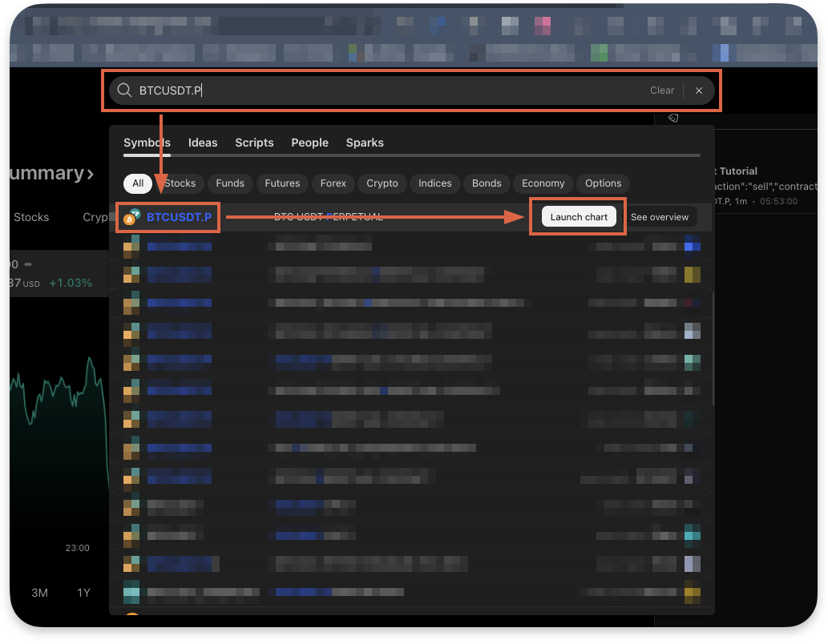Filter results by Forex

(x=333, y=183)
